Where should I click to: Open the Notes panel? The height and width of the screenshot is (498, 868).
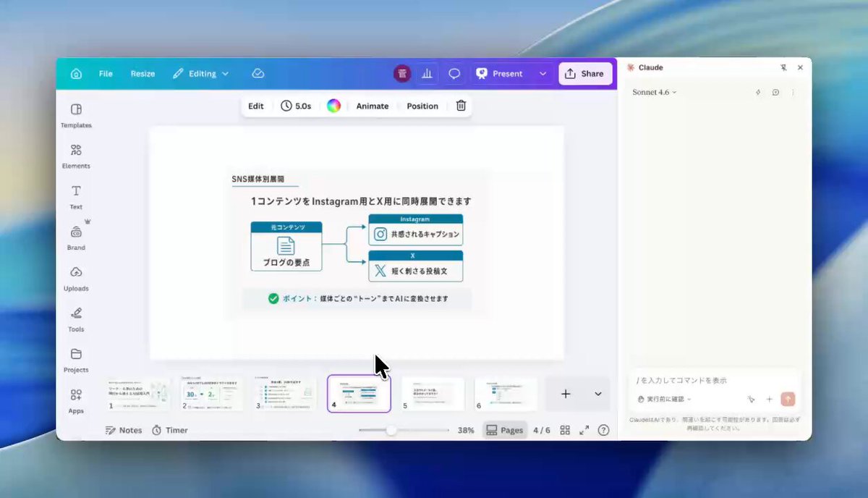click(x=124, y=430)
